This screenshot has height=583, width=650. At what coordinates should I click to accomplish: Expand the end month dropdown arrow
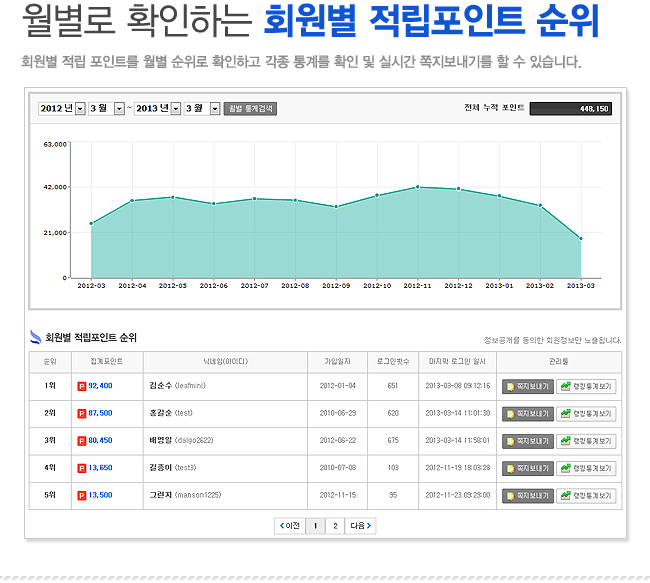[x=215, y=109]
